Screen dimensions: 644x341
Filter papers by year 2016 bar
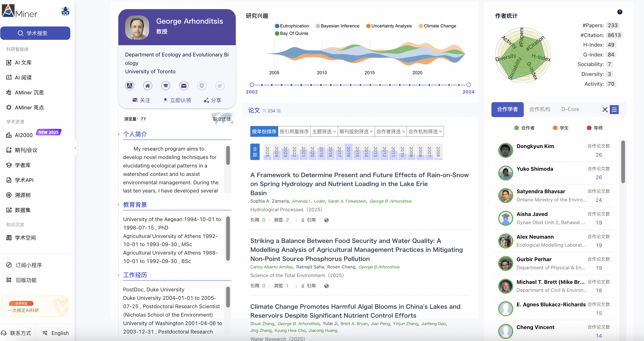(x=348, y=152)
